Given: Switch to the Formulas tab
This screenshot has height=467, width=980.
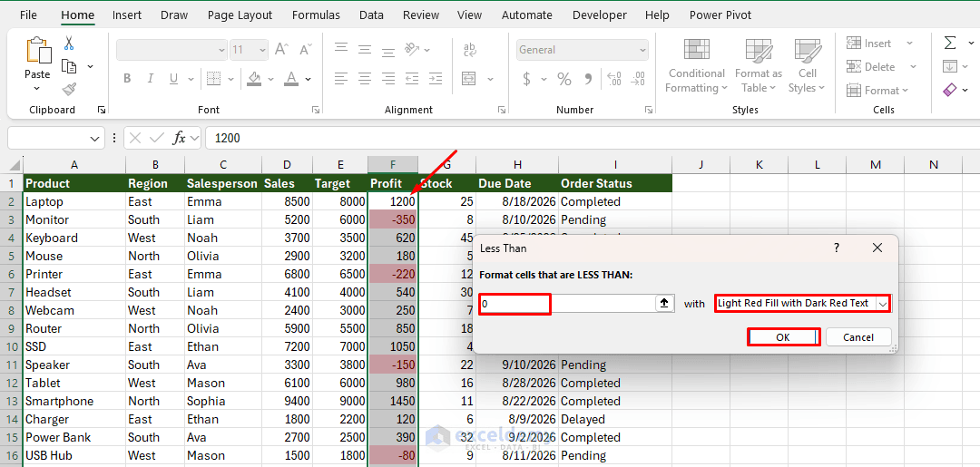Looking at the screenshot, I should [317, 15].
